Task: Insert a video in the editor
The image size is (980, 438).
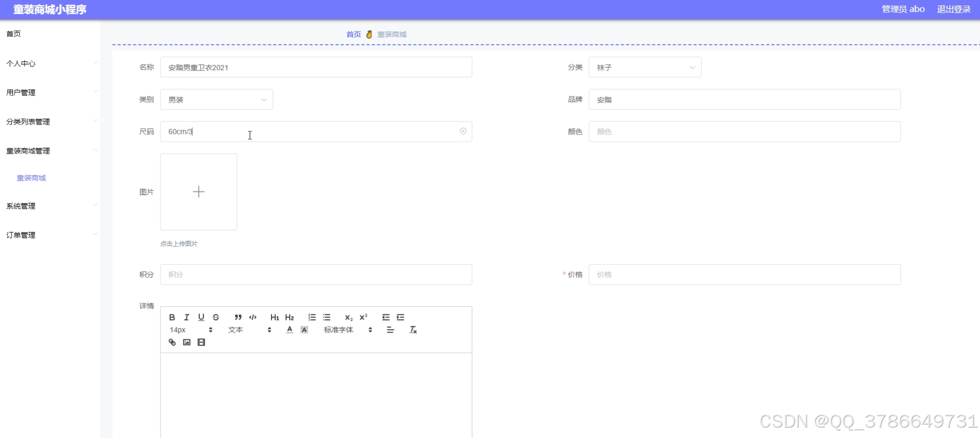Action: click(201, 342)
